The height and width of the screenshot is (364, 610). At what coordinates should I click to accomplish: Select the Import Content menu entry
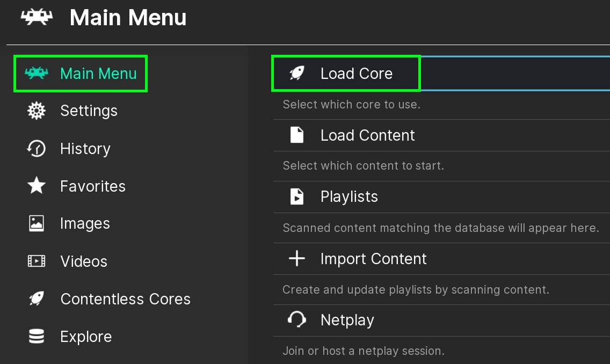373,259
